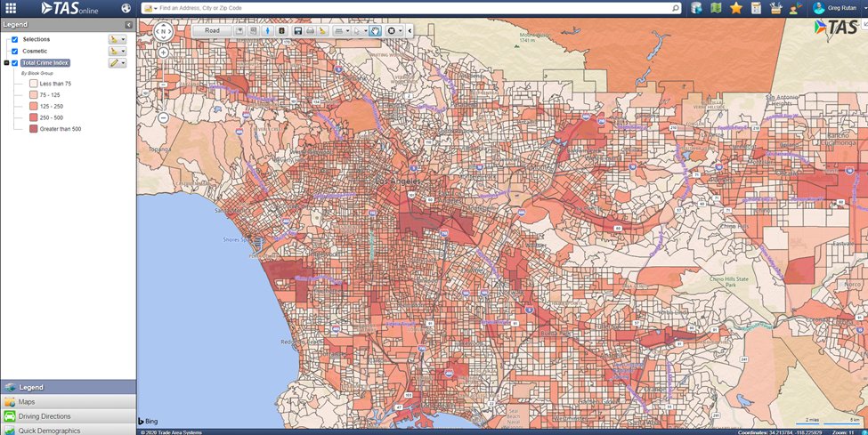Open the green map icon
This screenshot has height=435, width=868.
(x=716, y=8)
